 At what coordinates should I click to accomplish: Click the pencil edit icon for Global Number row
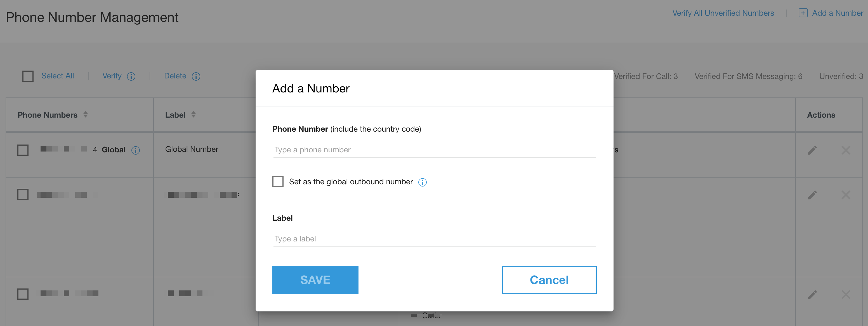point(812,150)
